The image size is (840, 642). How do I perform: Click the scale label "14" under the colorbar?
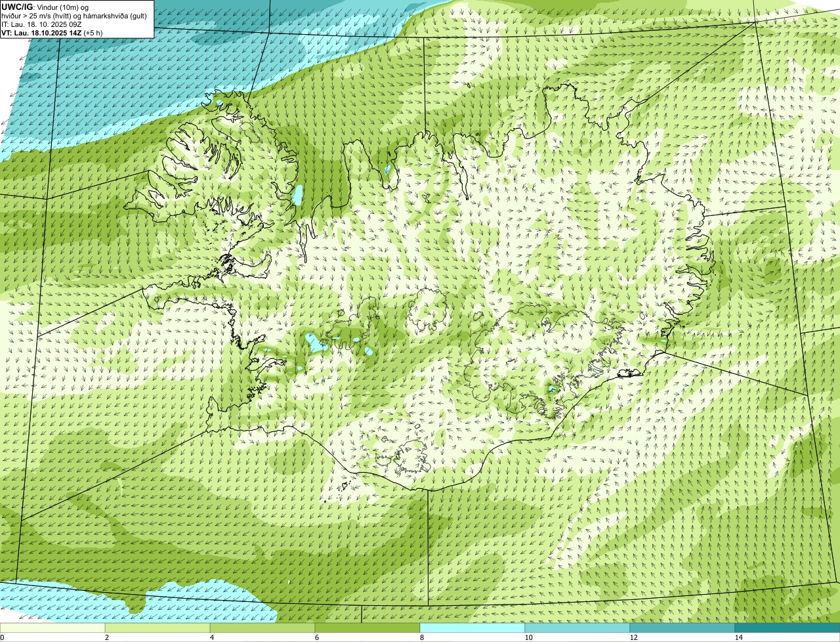coord(739,637)
